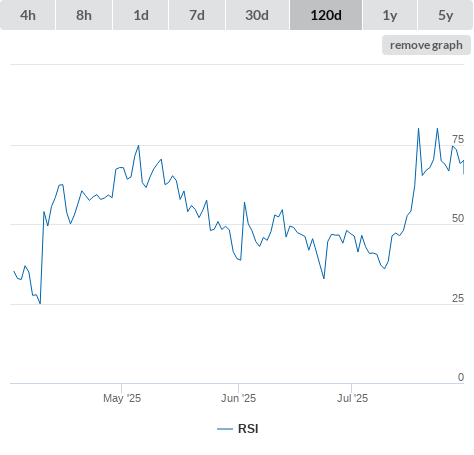Click the blue RSI legend line marker
This screenshot has width=474, height=455.
click(x=225, y=429)
